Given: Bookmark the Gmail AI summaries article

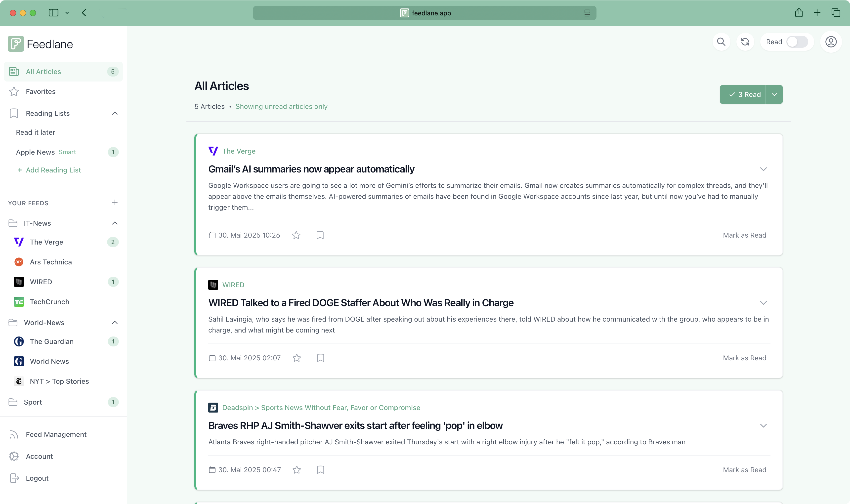Looking at the screenshot, I should coord(320,235).
